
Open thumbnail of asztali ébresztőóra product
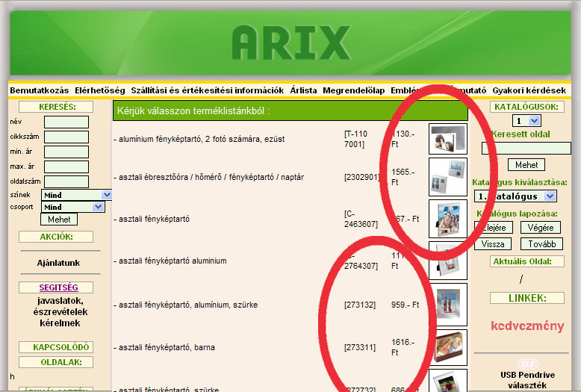[x=447, y=177]
